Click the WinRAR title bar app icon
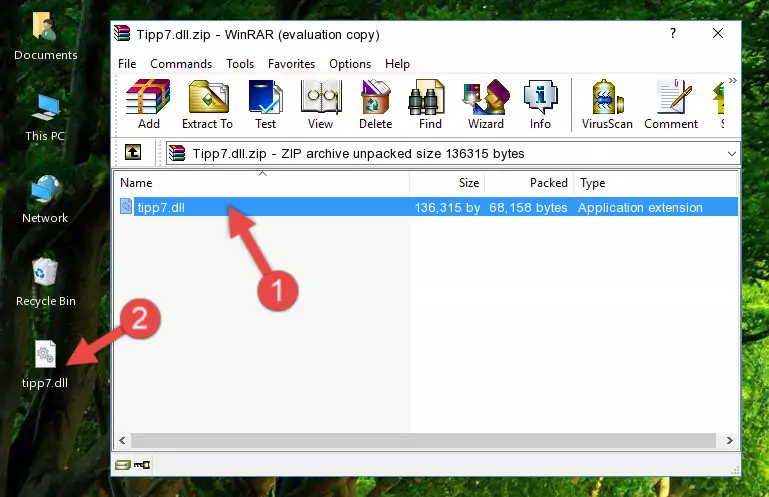 [122, 34]
